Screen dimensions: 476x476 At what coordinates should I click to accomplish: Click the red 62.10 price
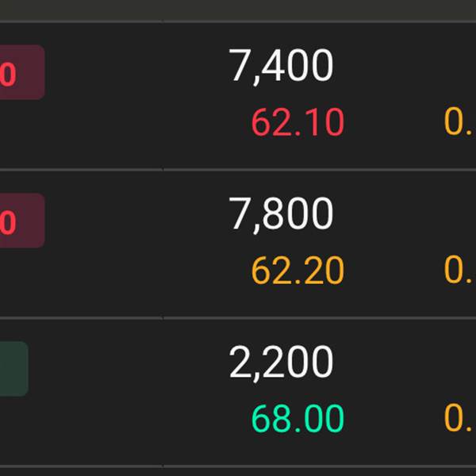pyautogui.click(x=297, y=122)
